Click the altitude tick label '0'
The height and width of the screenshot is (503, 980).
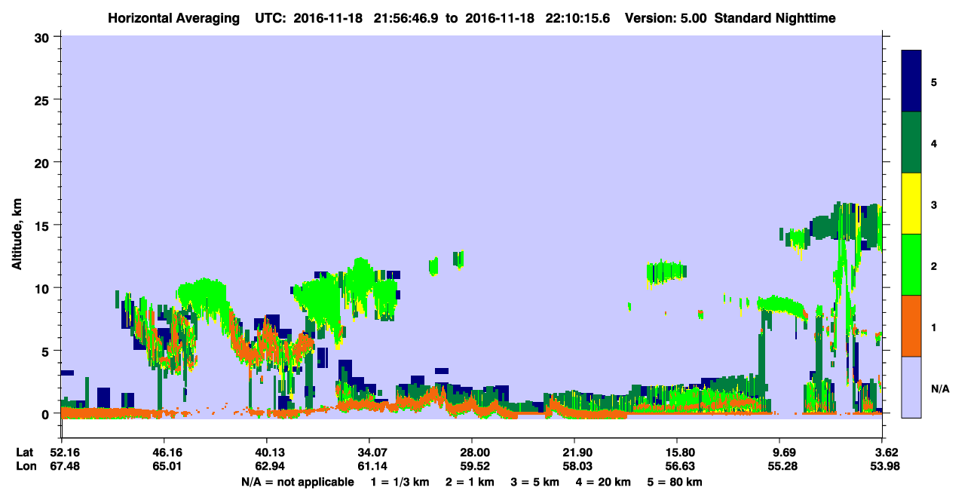pos(47,414)
